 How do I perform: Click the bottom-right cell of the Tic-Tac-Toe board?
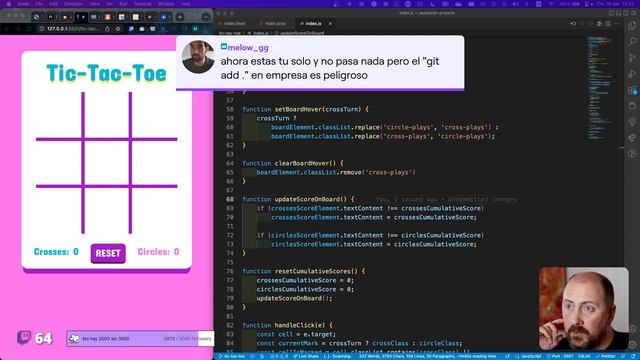click(155, 211)
